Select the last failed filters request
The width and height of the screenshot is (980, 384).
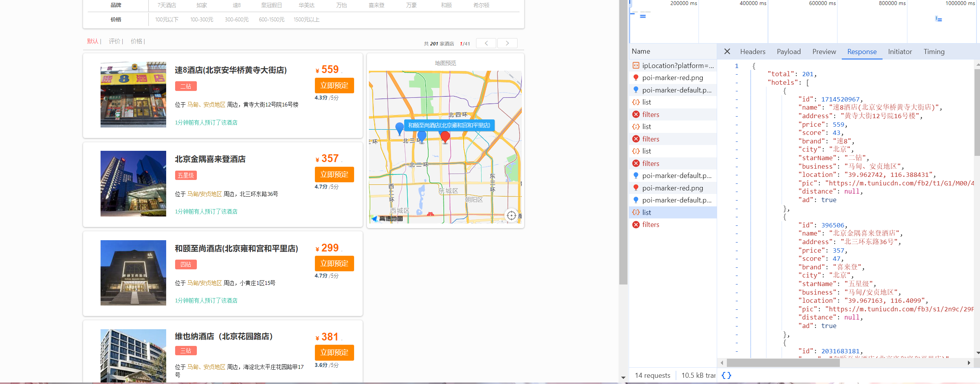pos(673,225)
